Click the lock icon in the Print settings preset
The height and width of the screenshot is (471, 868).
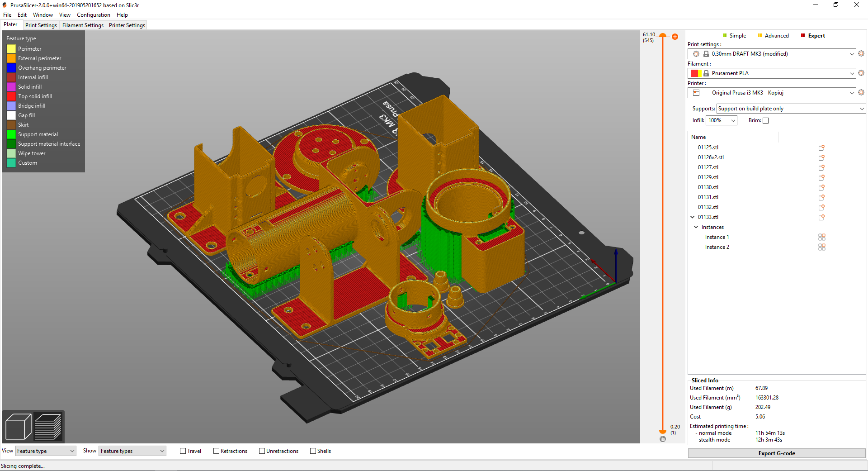(706, 54)
